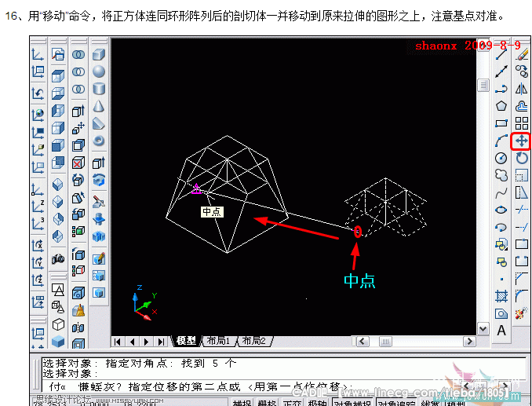Click the Slice solid tool
The width and height of the screenshot is (532, 406).
pyautogui.click(x=99, y=202)
